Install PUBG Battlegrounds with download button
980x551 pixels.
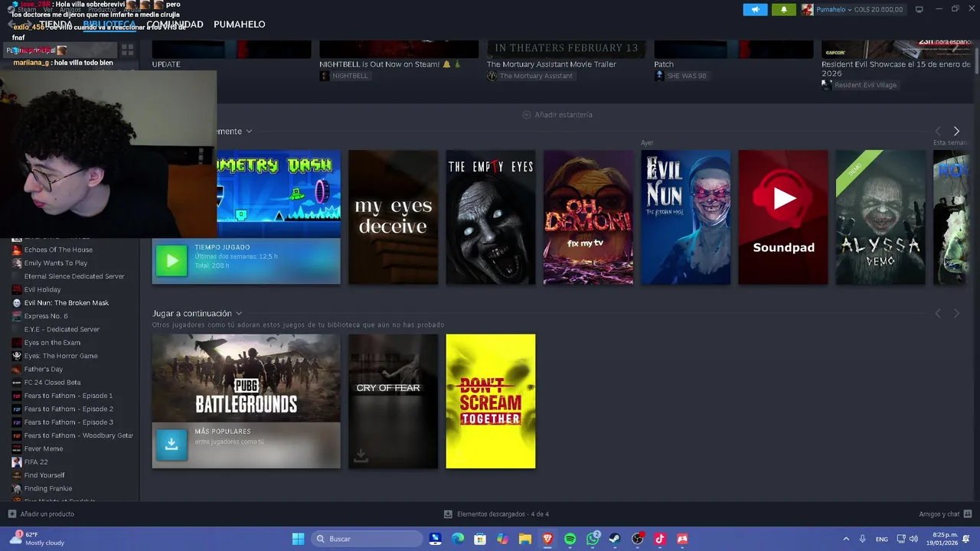click(171, 445)
